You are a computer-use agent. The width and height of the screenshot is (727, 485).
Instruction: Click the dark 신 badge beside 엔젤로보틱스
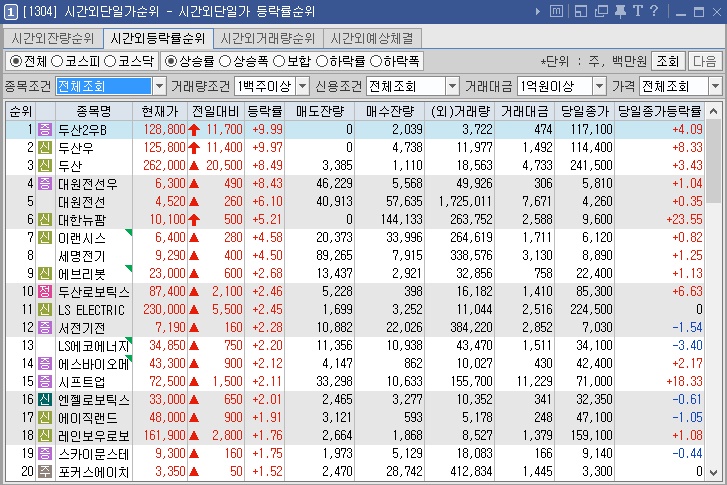[45, 399]
